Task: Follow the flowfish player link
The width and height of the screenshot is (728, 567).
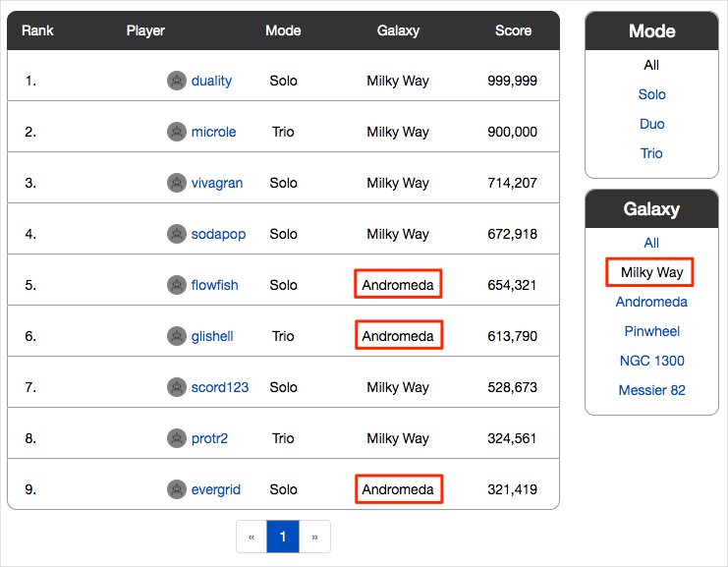Action: (214, 285)
